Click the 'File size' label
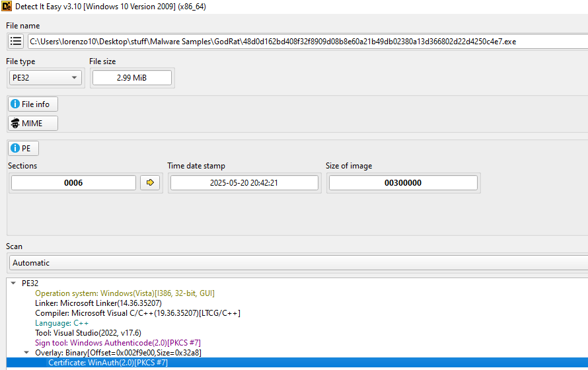 coord(102,61)
